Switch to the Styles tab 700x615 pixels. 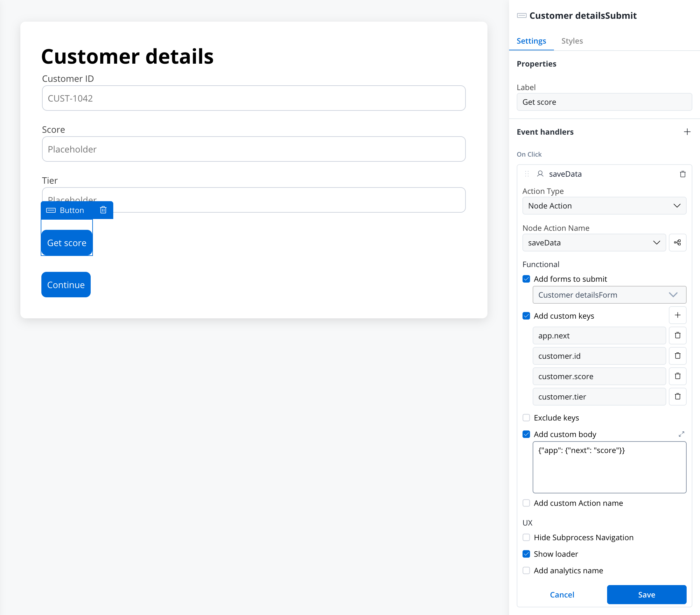click(572, 41)
